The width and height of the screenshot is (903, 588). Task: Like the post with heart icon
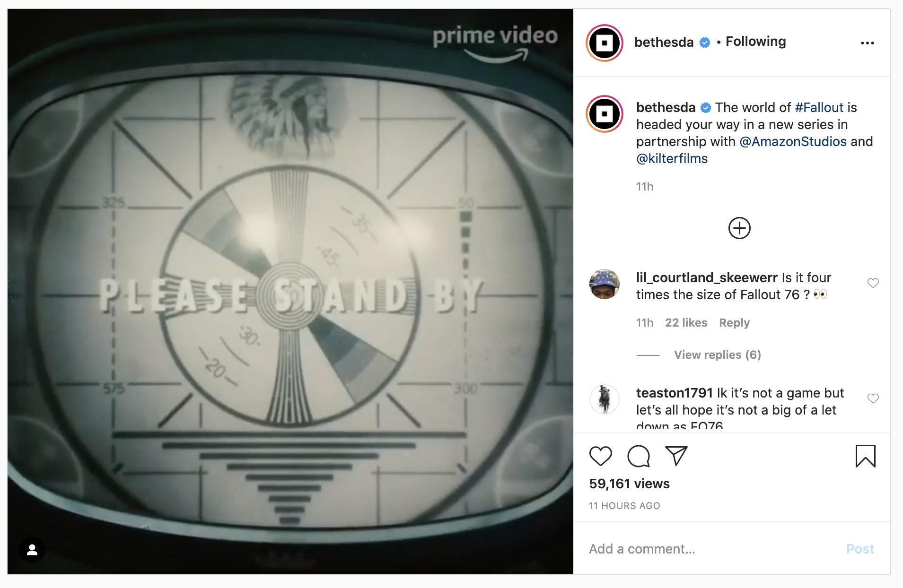[x=601, y=456]
